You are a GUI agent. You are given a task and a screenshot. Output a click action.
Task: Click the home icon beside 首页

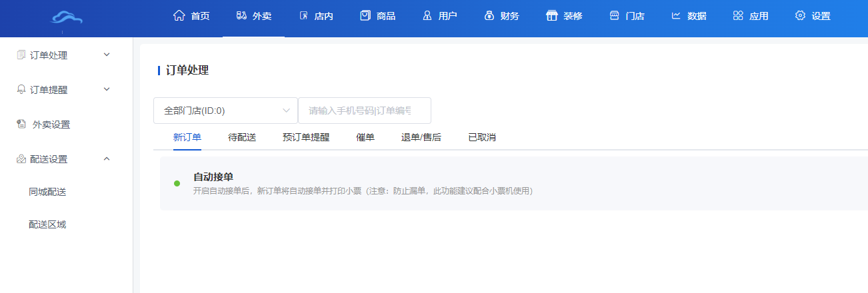(179, 16)
